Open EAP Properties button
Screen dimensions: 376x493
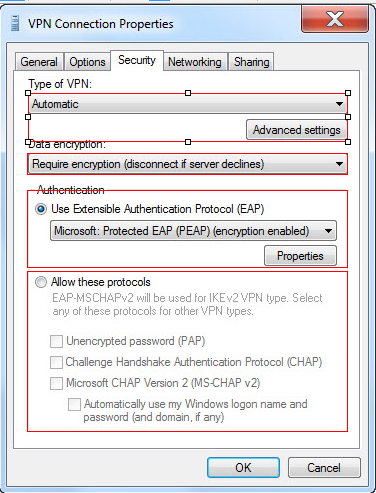[300, 256]
